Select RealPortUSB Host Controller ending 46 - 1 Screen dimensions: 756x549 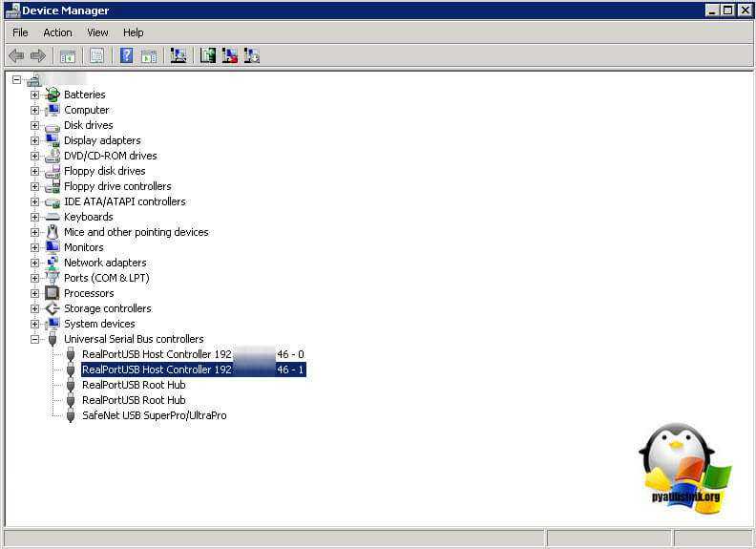[x=194, y=370]
